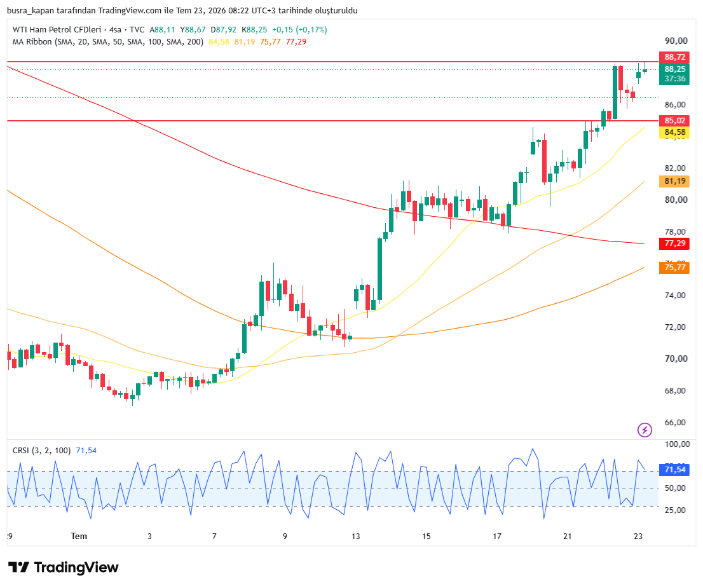Click the 90,00 price axis label
This screenshot has height=588, width=703.
coord(676,41)
